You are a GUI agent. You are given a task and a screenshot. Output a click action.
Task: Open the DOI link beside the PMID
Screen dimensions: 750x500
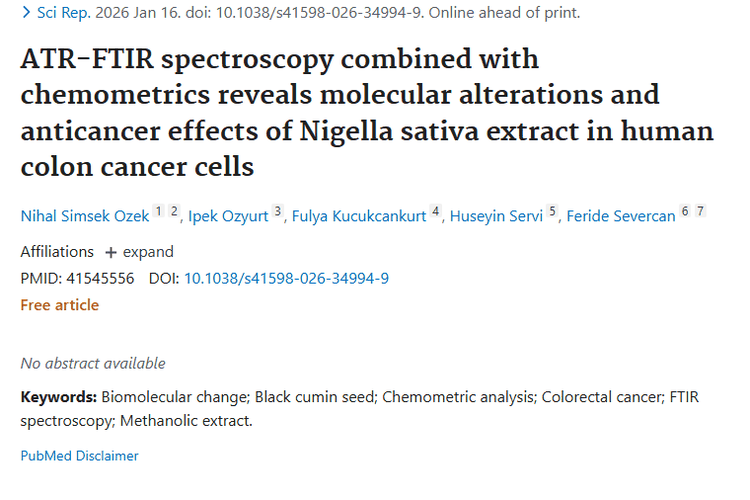click(286, 278)
